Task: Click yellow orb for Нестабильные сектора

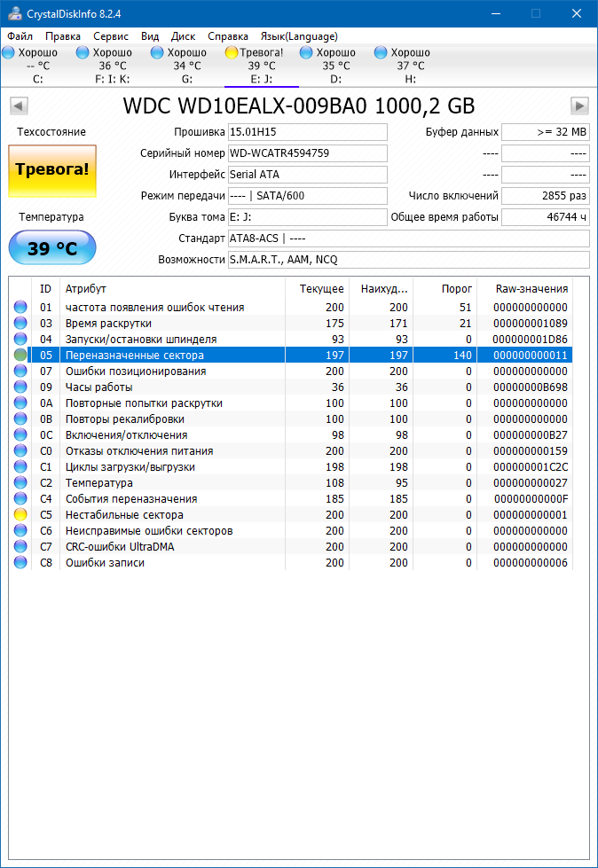Action: pyautogui.click(x=20, y=515)
